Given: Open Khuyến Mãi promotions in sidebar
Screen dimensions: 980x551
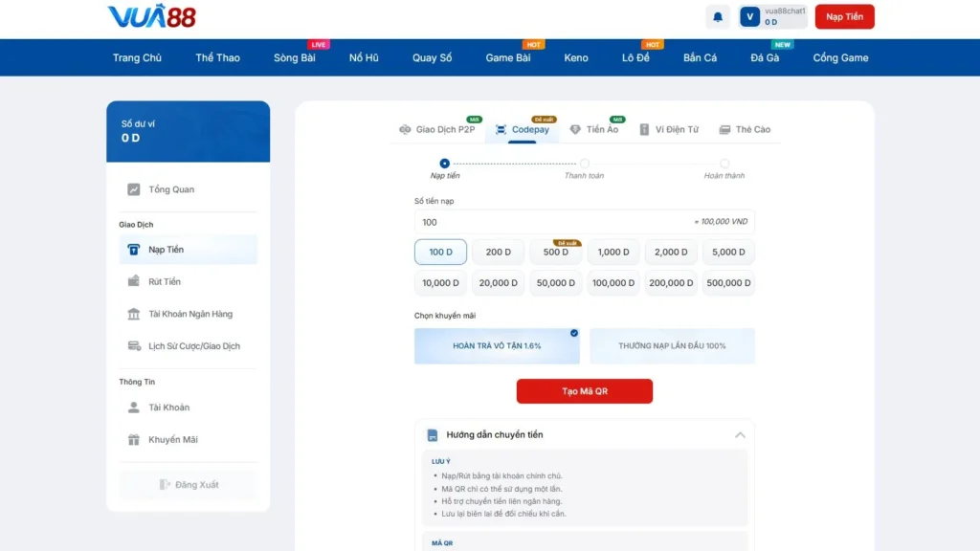Looking at the screenshot, I should (172, 440).
